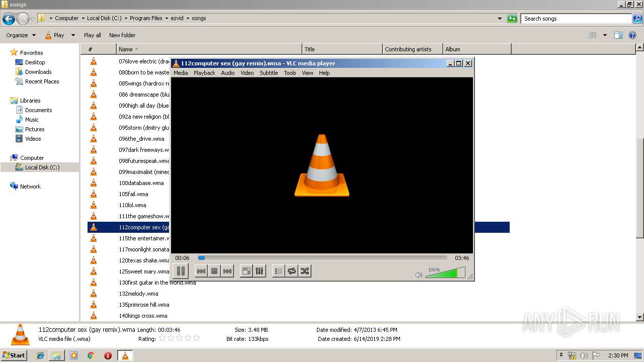Open the Start menu
644x362 pixels.
point(14,355)
